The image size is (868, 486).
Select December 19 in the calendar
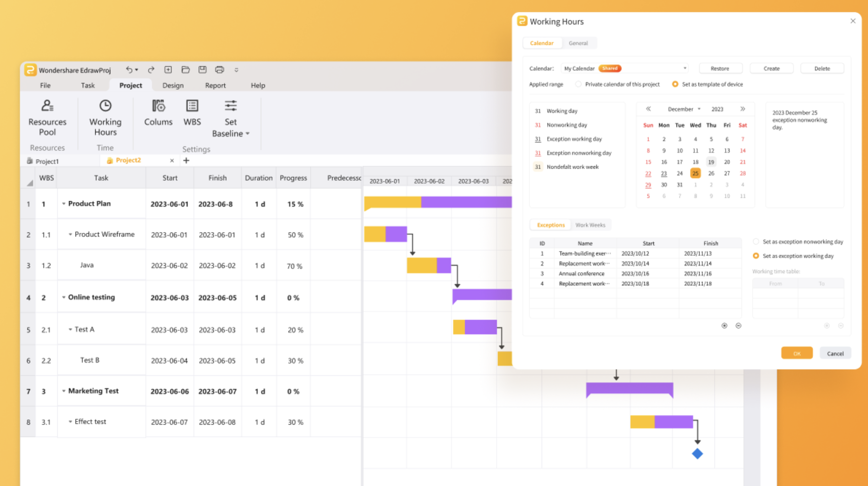711,162
